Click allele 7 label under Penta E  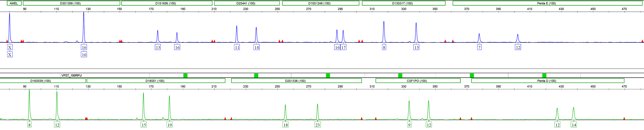(479, 47)
